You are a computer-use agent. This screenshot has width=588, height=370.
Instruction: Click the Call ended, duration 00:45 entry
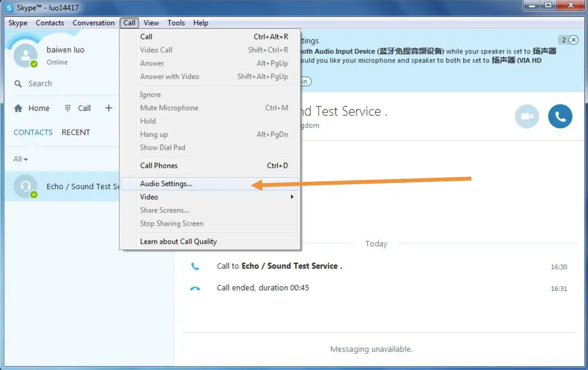click(x=263, y=288)
